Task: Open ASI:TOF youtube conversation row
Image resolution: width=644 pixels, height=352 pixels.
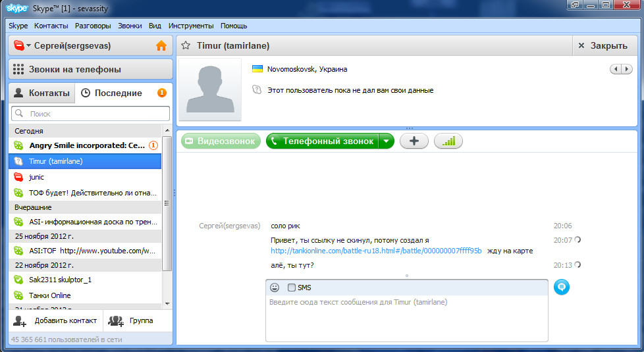Action: point(84,251)
